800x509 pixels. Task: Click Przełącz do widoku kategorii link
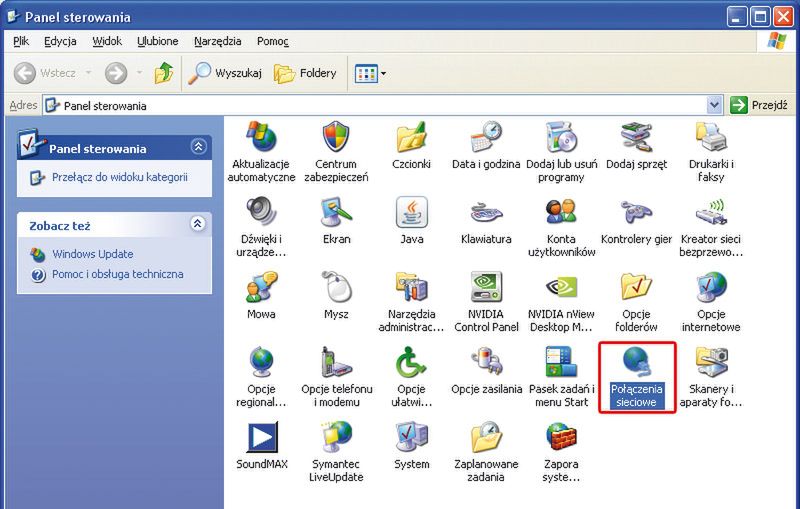119,177
